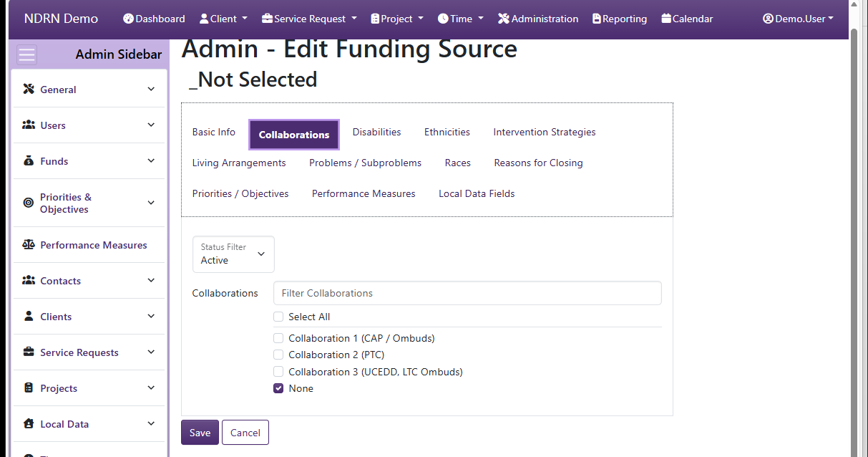Viewport: 868px width, 457px height.
Task: Click the Funds money bag icon
Action: pos(29,161)
